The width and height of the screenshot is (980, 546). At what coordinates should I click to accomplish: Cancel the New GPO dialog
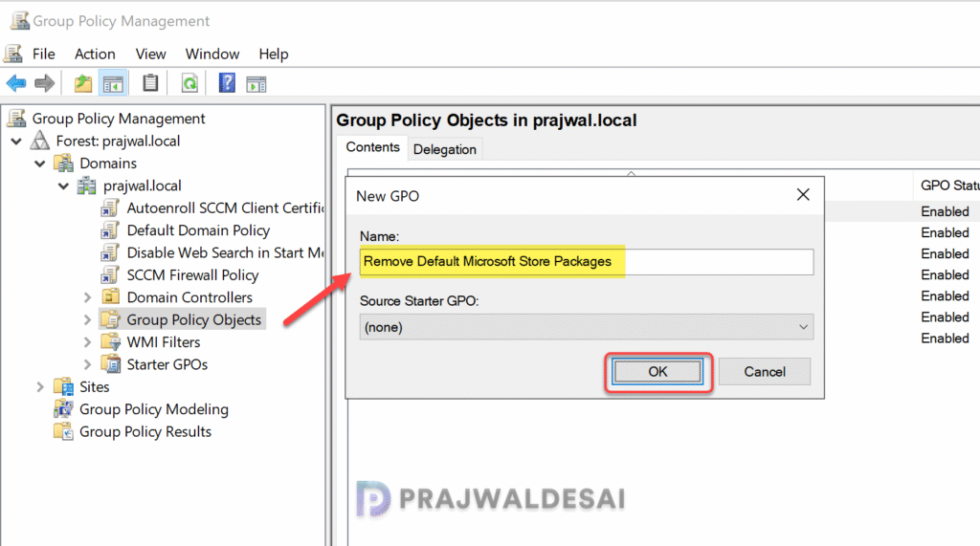[765, 372]
